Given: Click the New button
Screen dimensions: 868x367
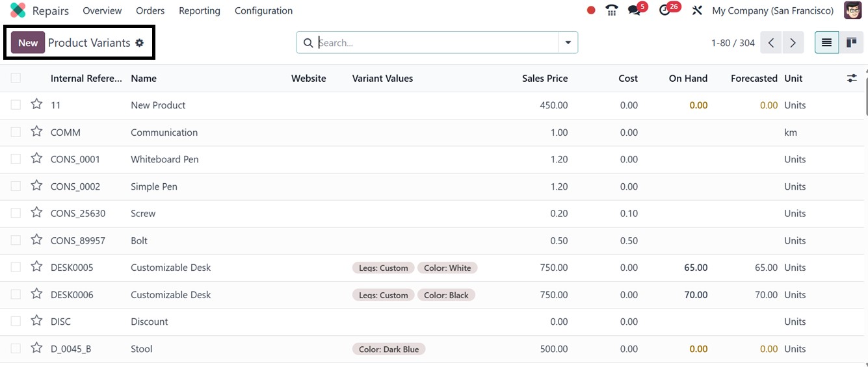Looking at the screenshot, I should [28, 43].
